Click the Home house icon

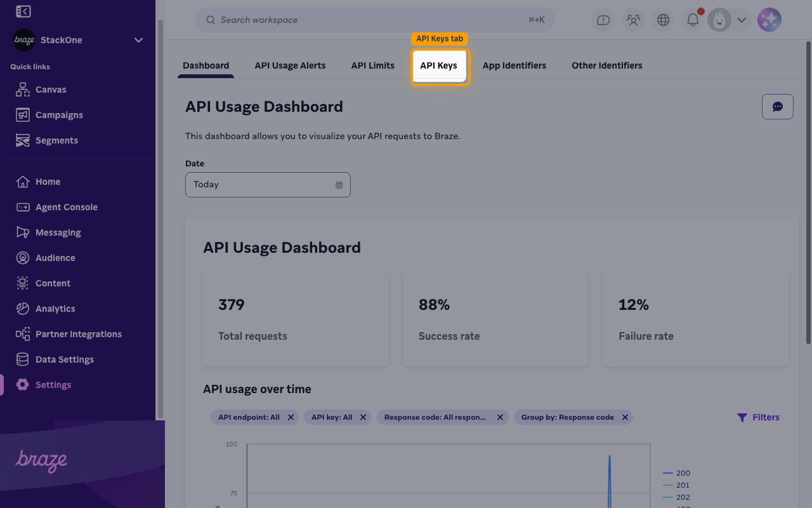coord(23,182)
